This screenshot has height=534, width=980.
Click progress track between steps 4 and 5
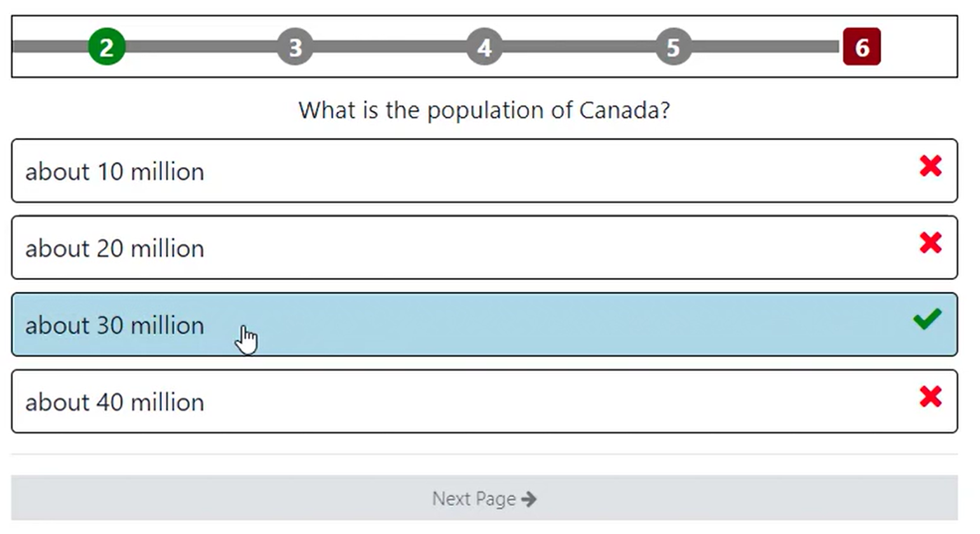tap(578, 47)
